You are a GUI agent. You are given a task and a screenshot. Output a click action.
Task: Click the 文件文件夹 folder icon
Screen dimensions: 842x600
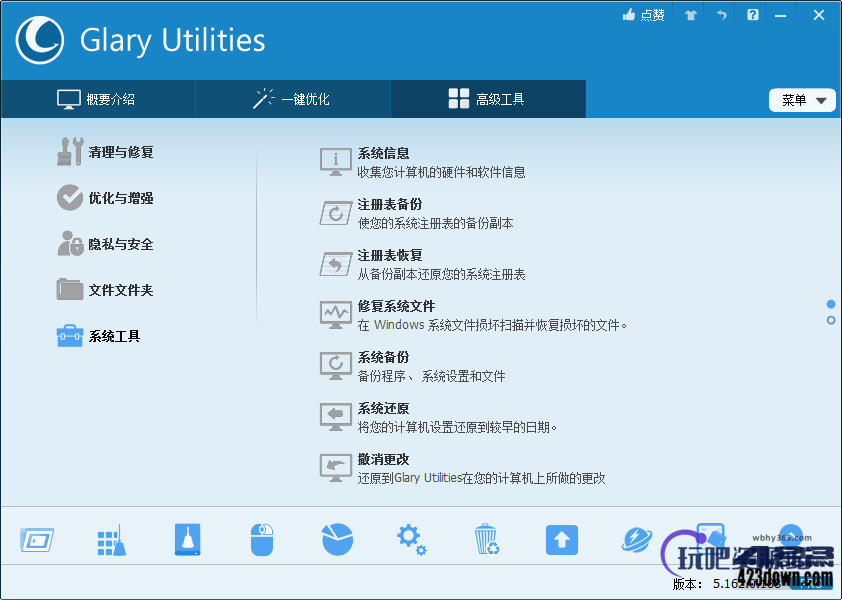(70, 289)
